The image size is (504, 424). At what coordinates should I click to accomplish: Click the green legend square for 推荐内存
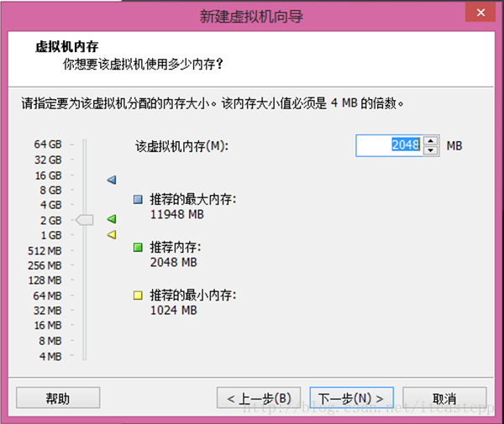coord(138,248)
